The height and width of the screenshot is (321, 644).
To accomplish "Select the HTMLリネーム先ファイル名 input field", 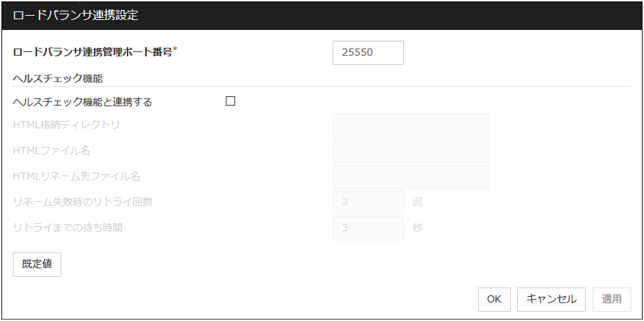I will 410,177.
